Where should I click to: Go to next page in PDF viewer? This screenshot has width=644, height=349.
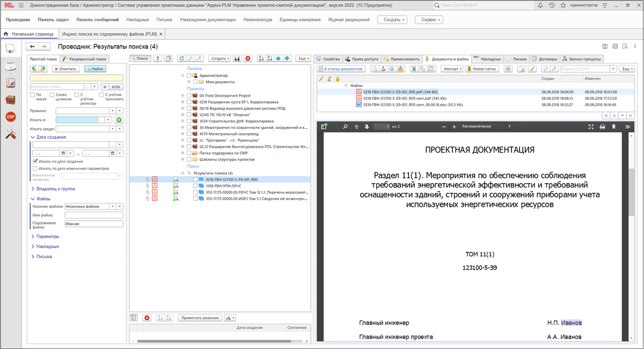pos(367,126)
